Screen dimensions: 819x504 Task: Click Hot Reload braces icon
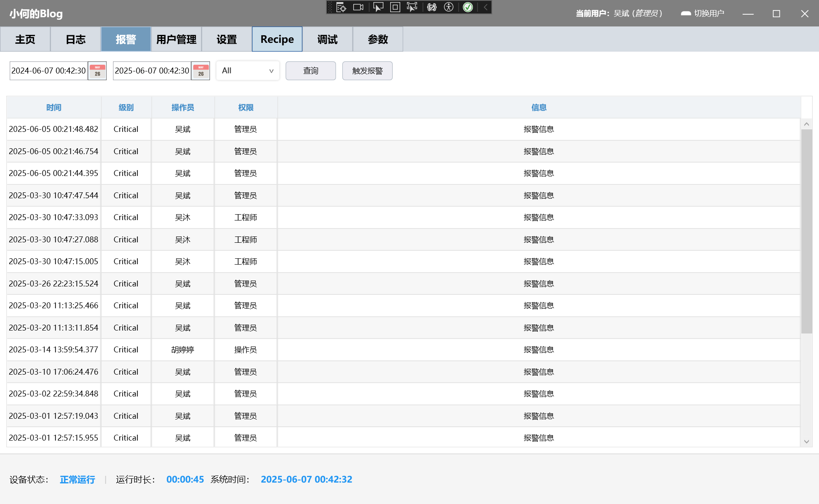point(432,7)
